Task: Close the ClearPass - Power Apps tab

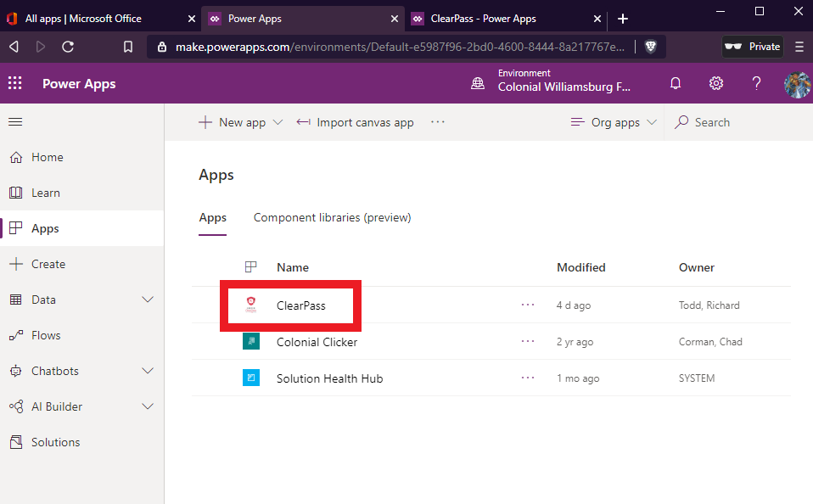Action: point(597,19)
